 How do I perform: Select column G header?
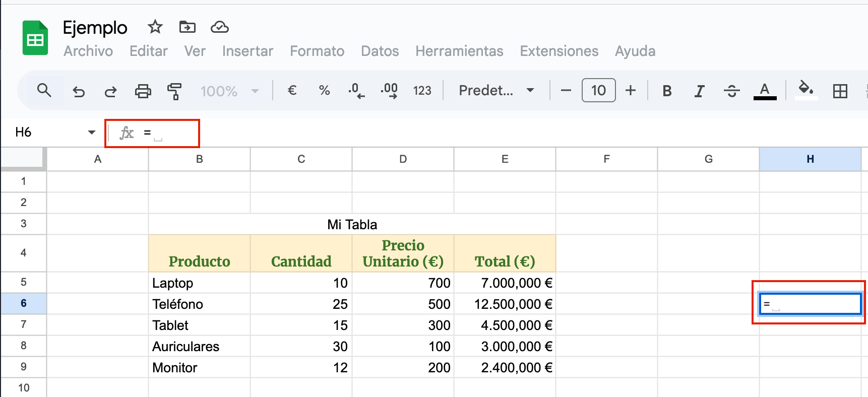point(709,159)
